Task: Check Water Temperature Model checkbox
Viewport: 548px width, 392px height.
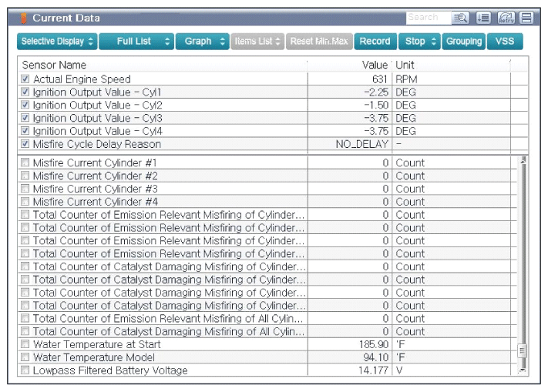Action: click(25, 357)
